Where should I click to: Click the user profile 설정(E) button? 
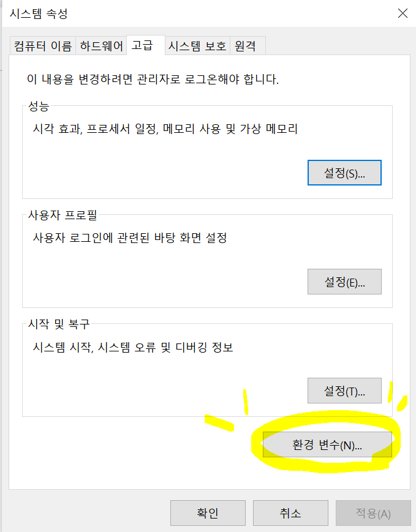pos(344,282)
